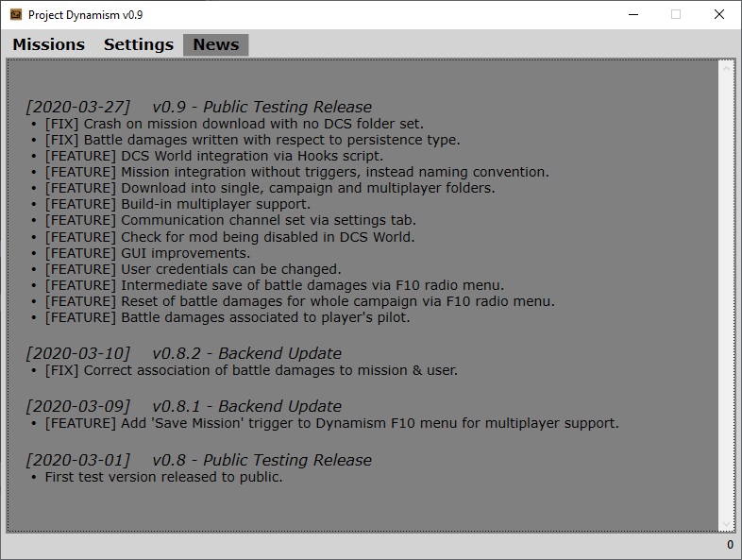
Task: Click the v0.9 Public Testing Release heading
Action: pos(198,107)
